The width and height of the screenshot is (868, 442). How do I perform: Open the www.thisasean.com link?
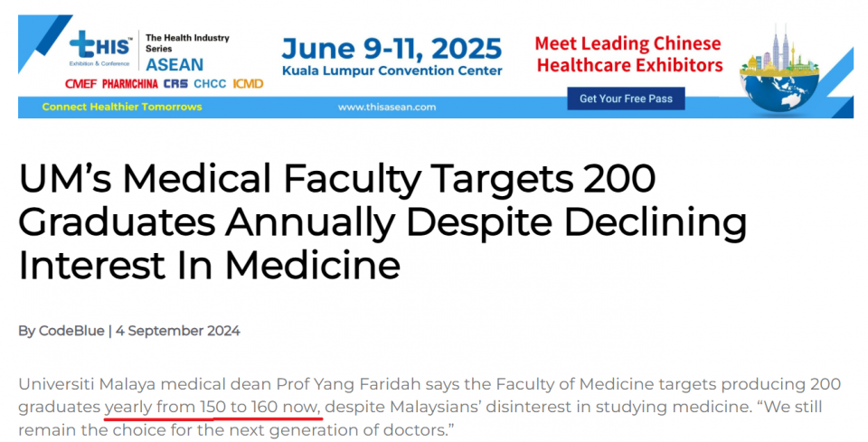(387, 108)
